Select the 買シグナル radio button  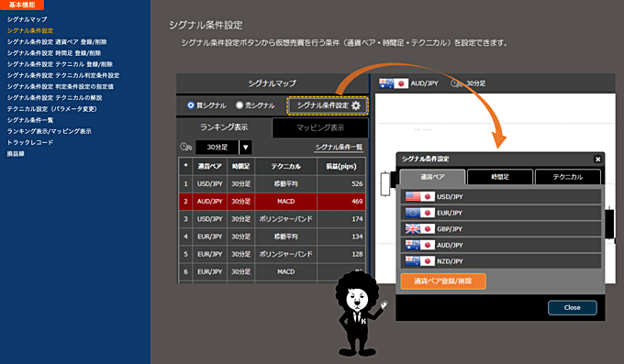(191, 105)
